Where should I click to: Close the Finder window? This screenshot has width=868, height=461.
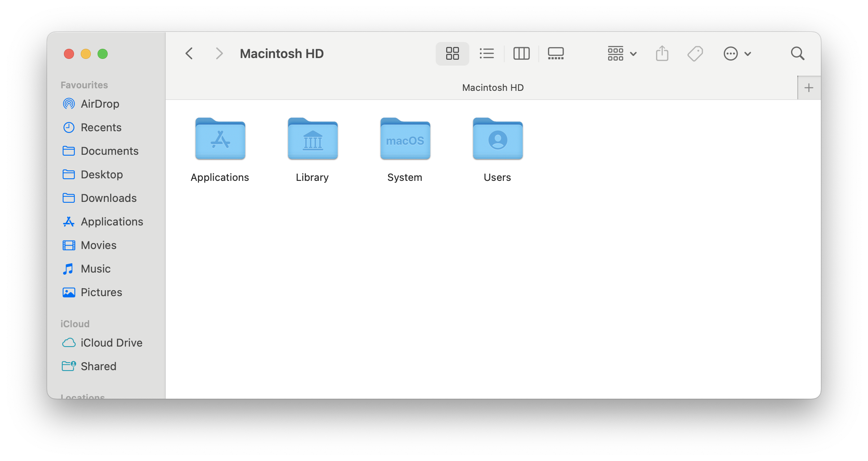pyautogui.click(x=69, y=54)
